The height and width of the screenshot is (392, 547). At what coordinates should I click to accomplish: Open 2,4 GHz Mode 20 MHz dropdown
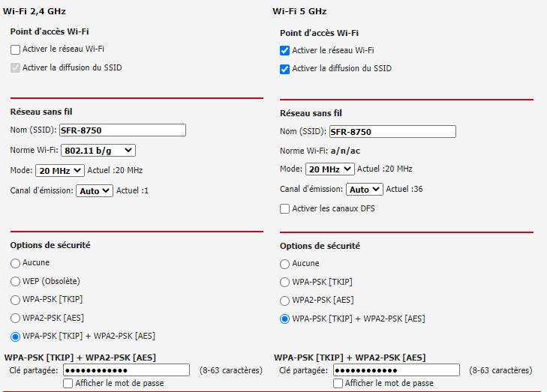pos(60,171)
